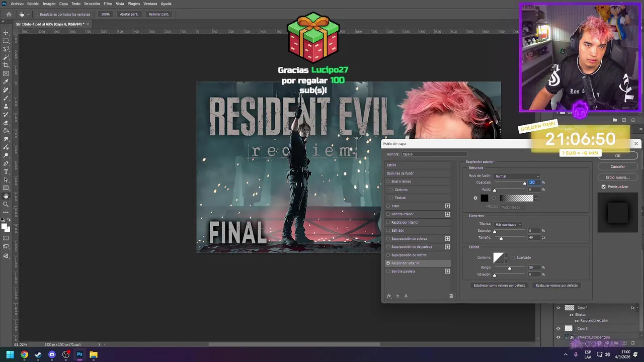Click the Rango slider handle
644x362 pixels.
tap(510, 268)
